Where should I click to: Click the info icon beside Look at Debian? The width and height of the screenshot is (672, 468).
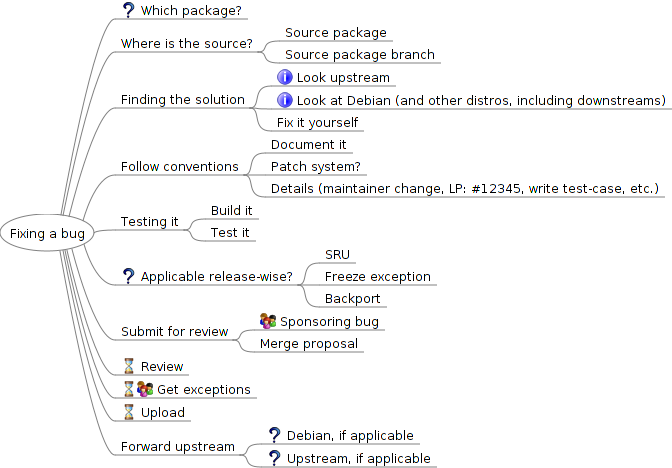[285, 100]
